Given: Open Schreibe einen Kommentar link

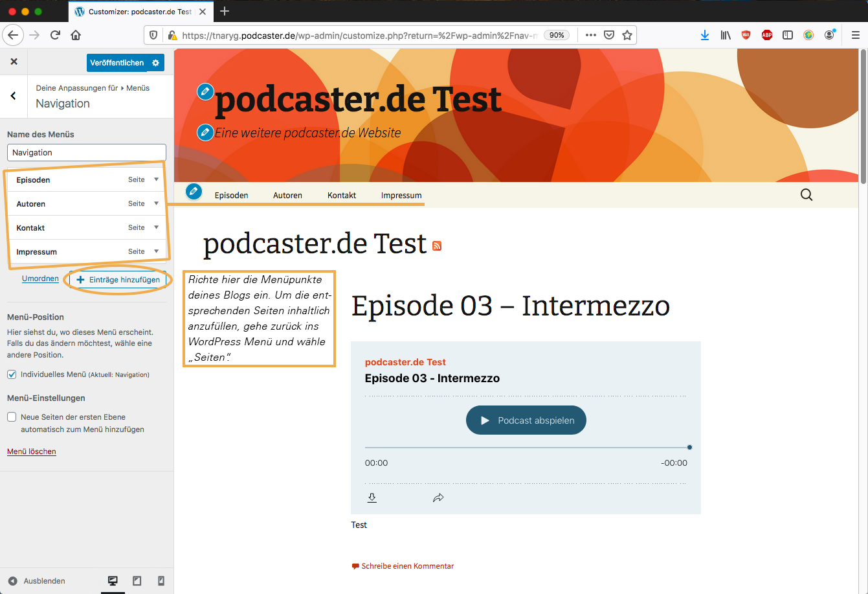Looking at the screenshot, I should (x=407, y=566).
